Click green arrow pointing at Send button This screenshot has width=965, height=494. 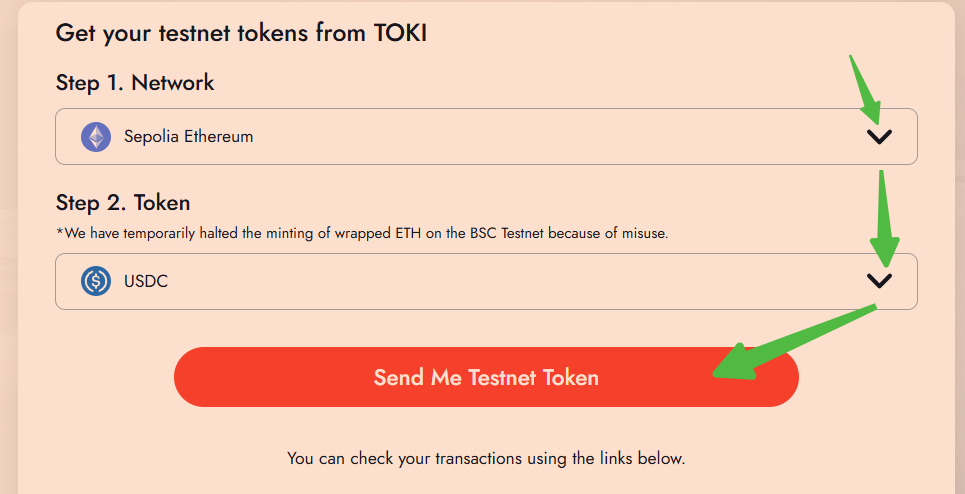(x=794, y=343)
